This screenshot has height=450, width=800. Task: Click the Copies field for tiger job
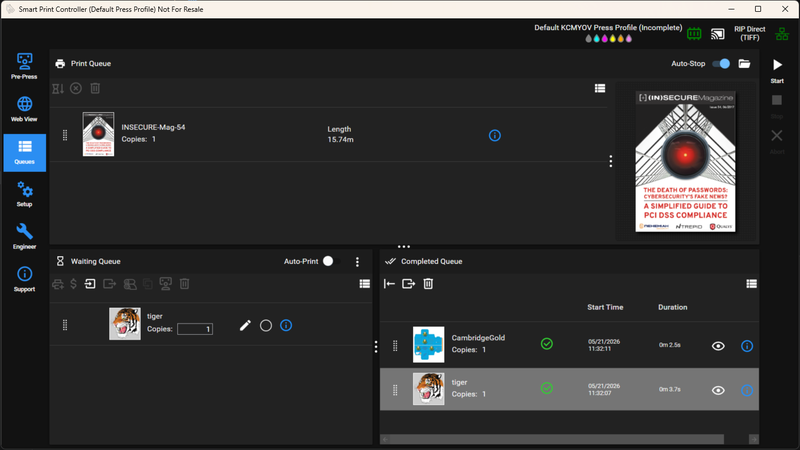(x=195, y=329)
